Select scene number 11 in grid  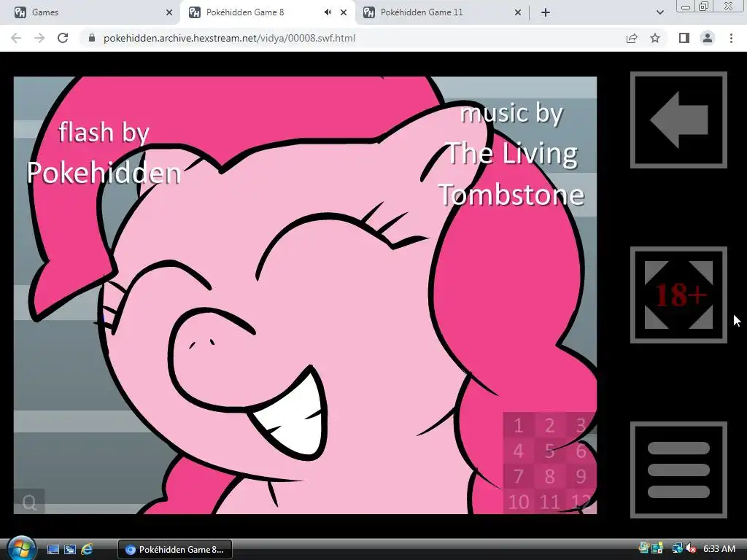coord(549,502)
